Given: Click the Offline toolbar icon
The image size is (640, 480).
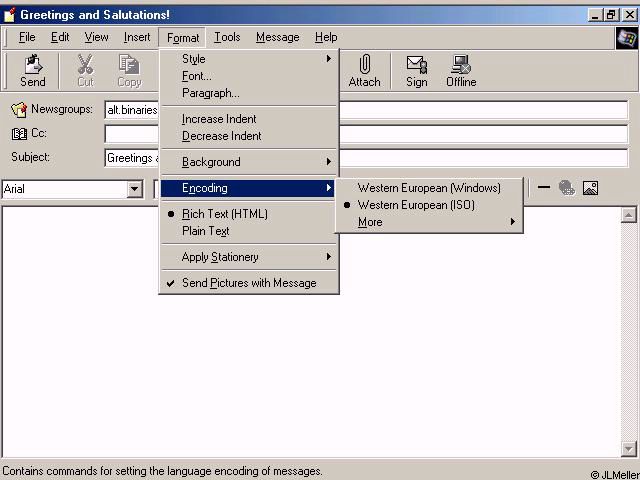Looking at the screenshot, I should pos(461,64).
